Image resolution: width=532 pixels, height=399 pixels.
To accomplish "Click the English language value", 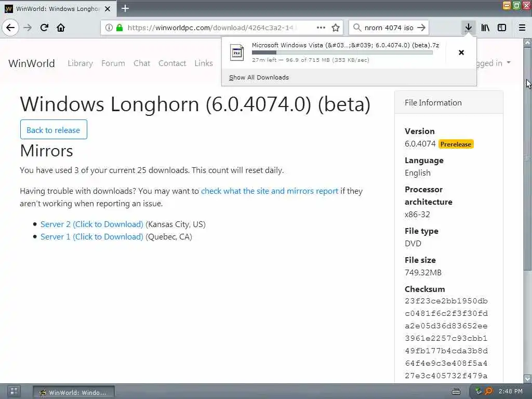I will point(417,173).
